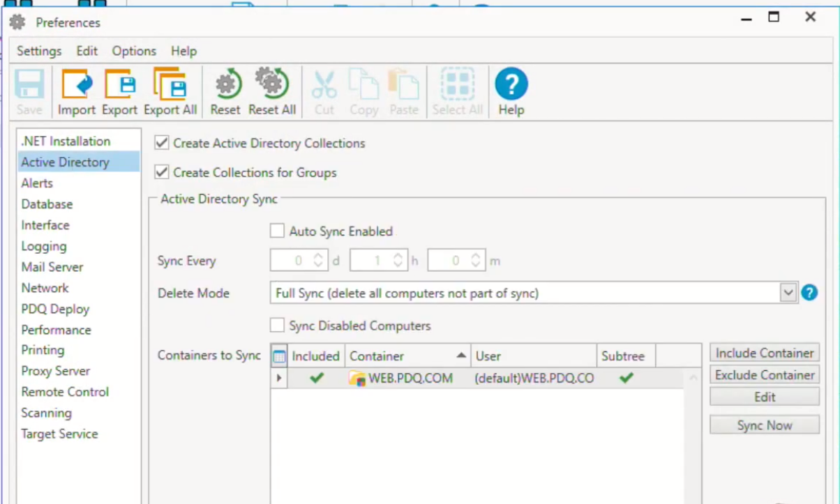Open Help via the blue question icon

pyautogui.click(x=511, y=84)
